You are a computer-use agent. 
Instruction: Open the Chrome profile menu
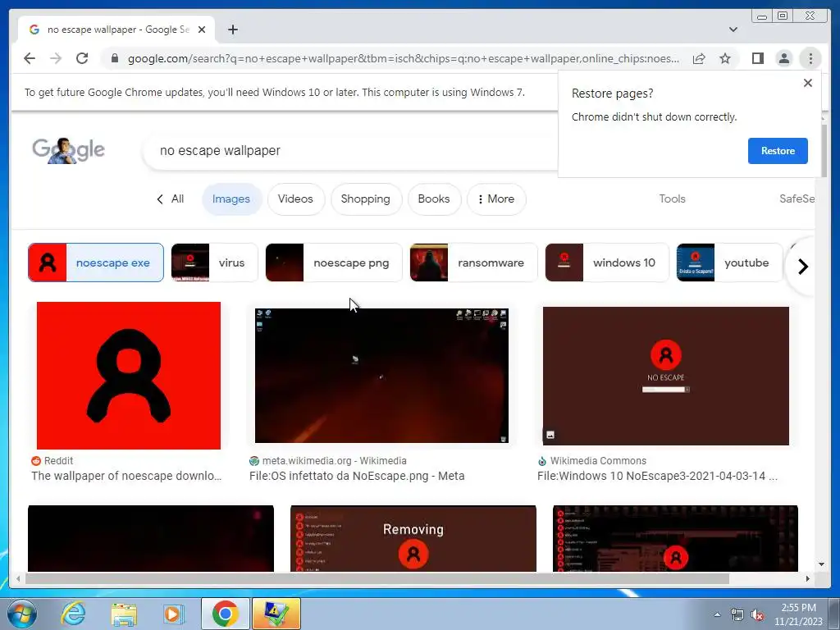(x=783, y=58)
